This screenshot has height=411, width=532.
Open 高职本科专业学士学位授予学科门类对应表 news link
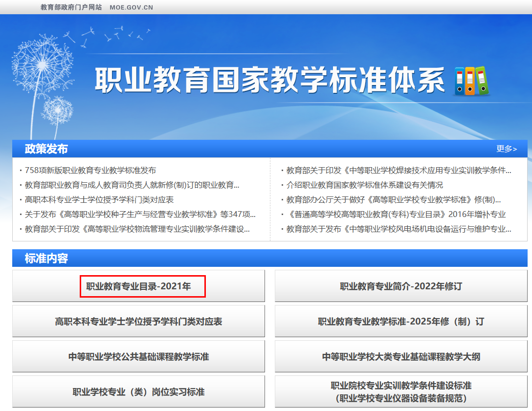tap(99, 200)
